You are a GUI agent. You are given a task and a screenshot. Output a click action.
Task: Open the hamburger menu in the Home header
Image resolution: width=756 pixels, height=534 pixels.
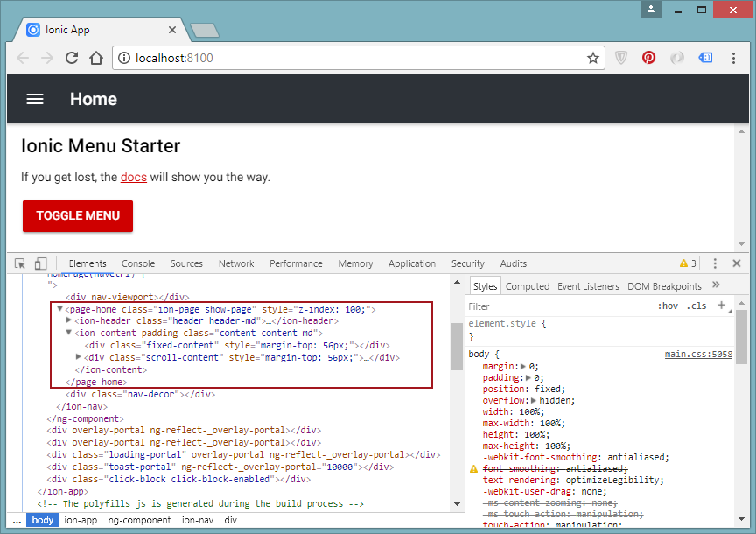[x=35, y=100]
